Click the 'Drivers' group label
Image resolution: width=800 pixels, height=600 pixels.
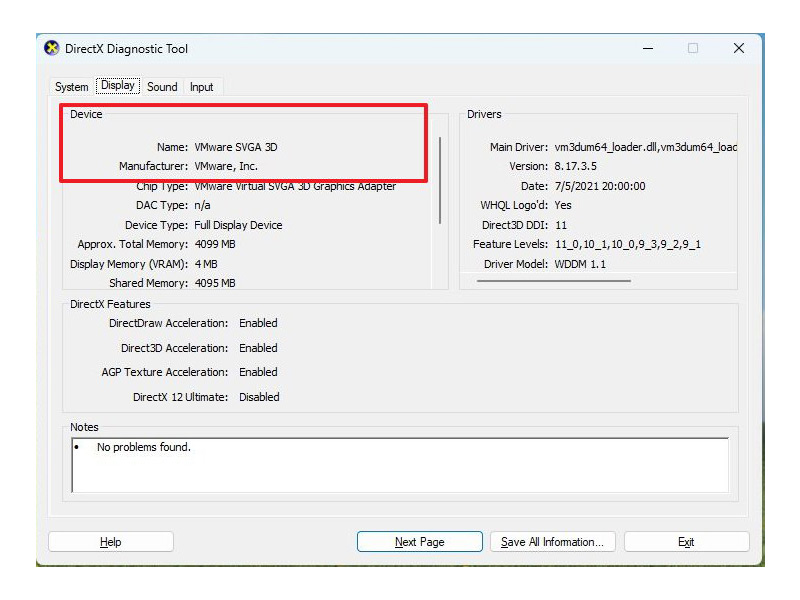484,114
